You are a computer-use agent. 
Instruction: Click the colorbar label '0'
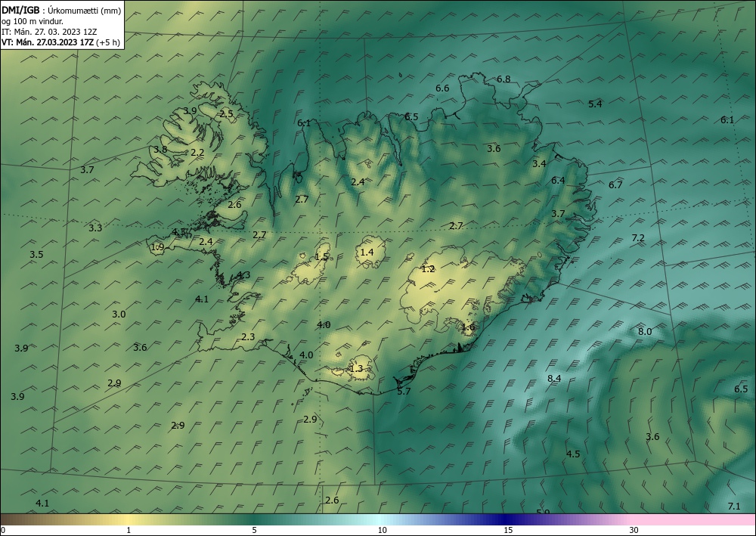tap(3, 530)
